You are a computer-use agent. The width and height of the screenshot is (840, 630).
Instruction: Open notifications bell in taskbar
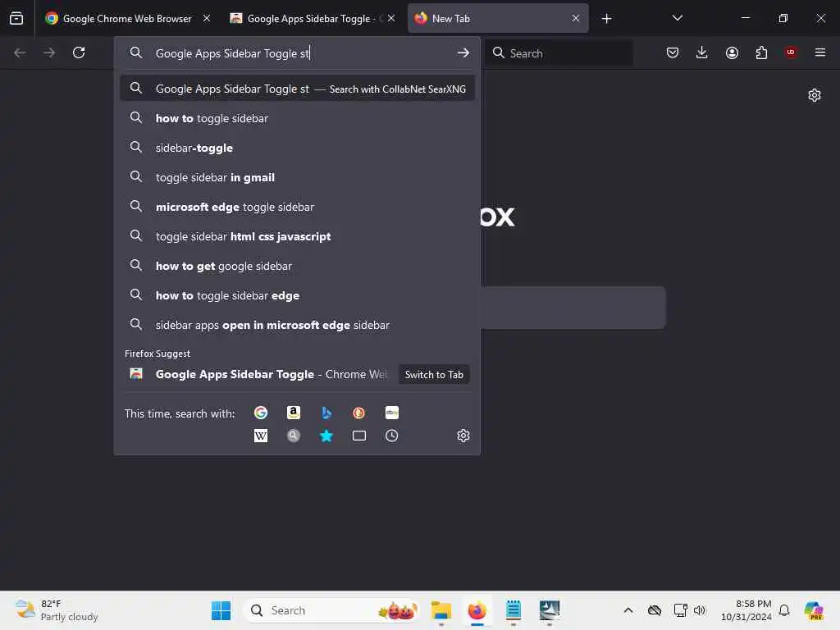coord(784,610)
